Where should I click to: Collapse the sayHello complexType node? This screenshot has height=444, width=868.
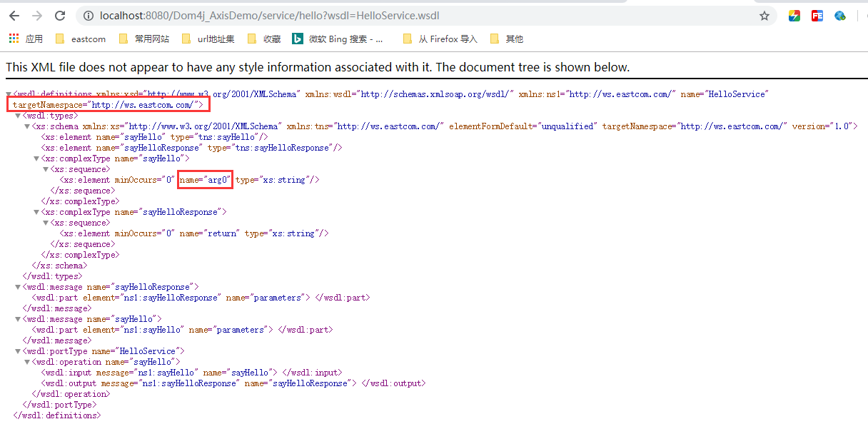36,158
